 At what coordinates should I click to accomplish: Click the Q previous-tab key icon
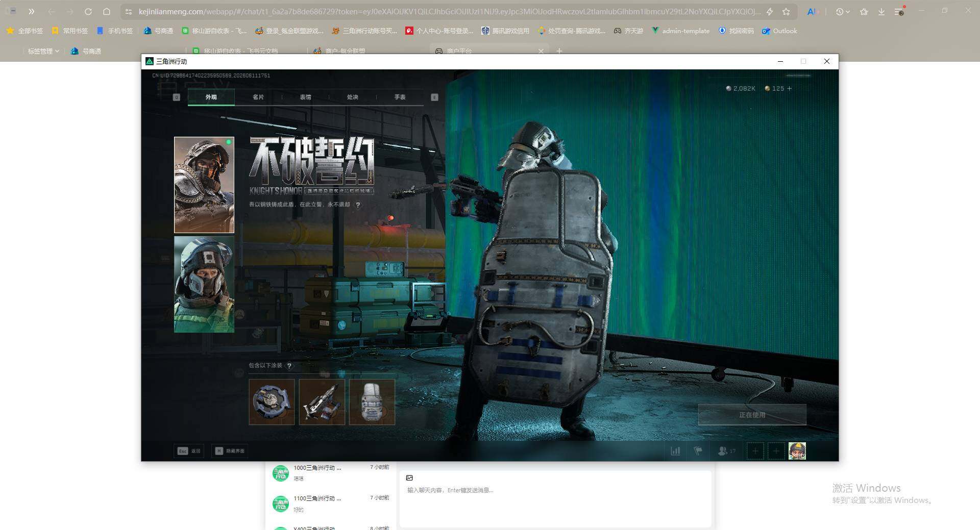177,97
